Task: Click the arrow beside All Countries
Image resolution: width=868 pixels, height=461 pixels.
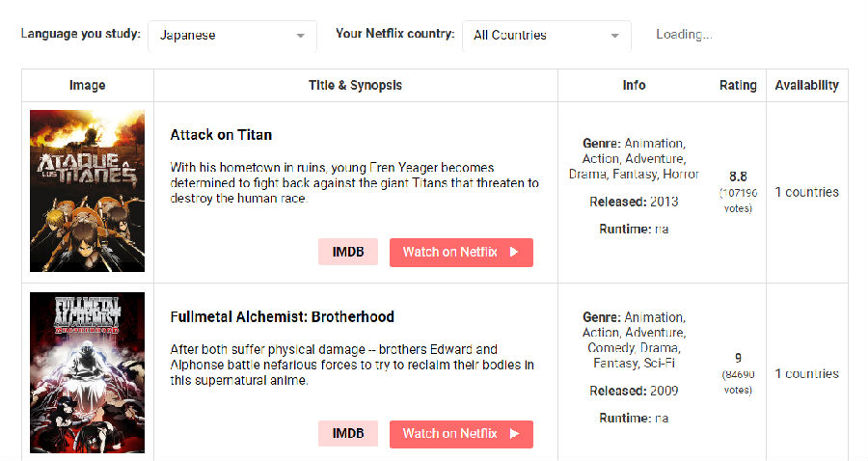Action: (x=615, y=36)
